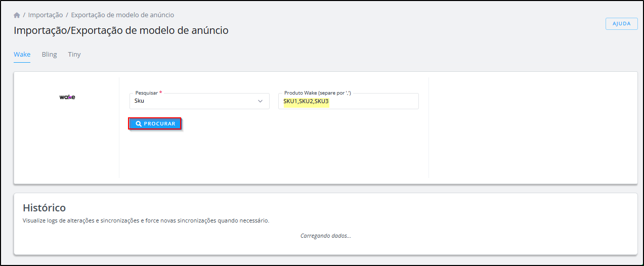Click the magnifier icon on the Procurar button
644x266 pixels.
click(x=139, y=124)
